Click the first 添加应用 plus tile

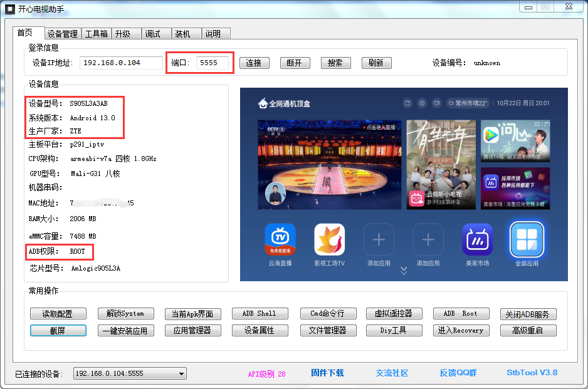[x=379, y=239]
